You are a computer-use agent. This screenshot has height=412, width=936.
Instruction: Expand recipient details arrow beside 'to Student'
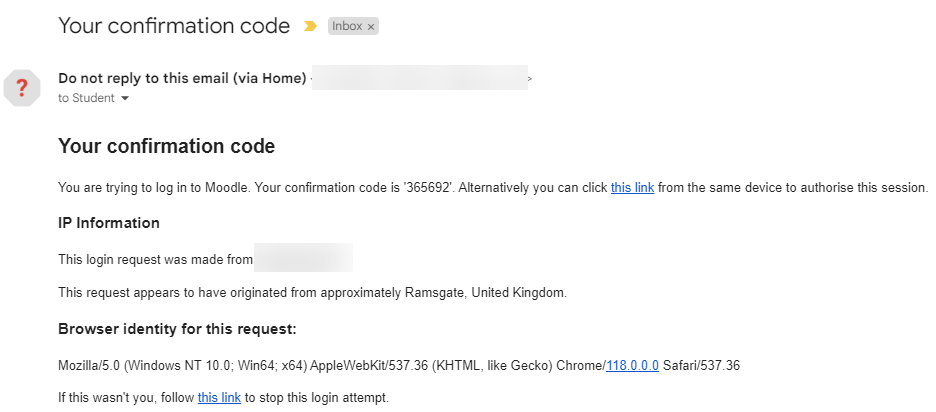point(125,99)
